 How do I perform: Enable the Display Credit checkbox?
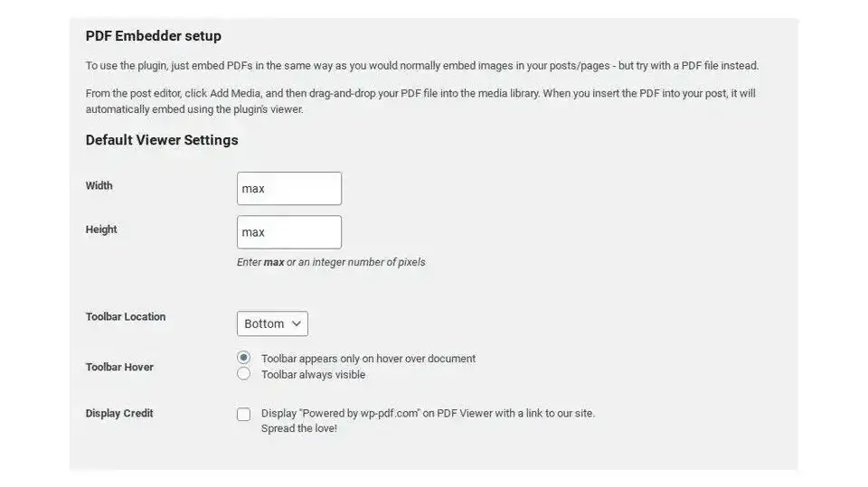click(x=244, y=414)
